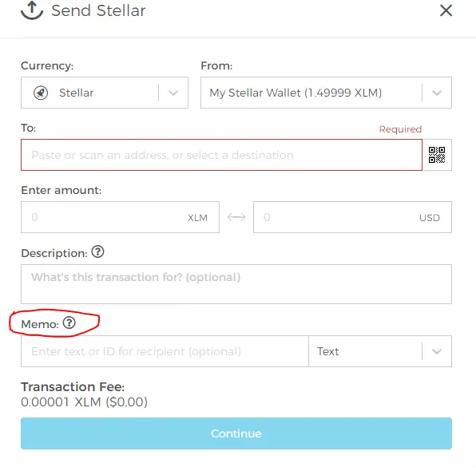Click the Memo help question mark icon
This screenshot has width=476, height=467.
pos(69,323)
